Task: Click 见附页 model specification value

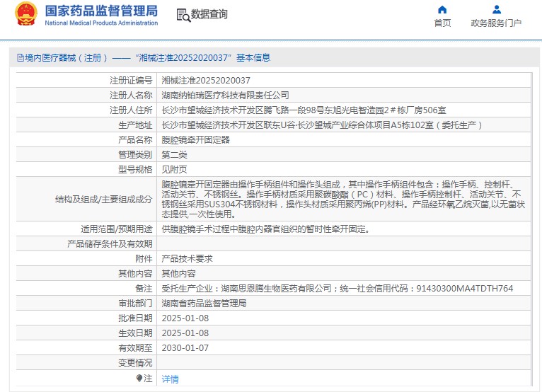Action: [175, 170]
